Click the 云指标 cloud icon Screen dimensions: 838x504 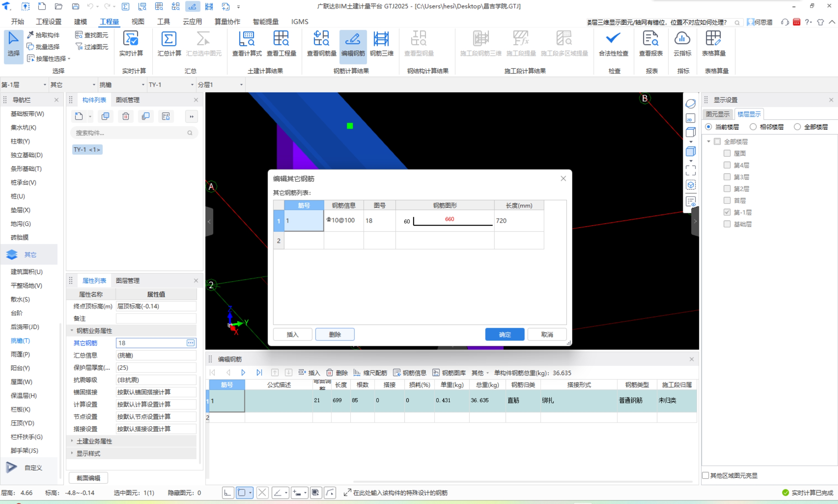tap(682, 38)
